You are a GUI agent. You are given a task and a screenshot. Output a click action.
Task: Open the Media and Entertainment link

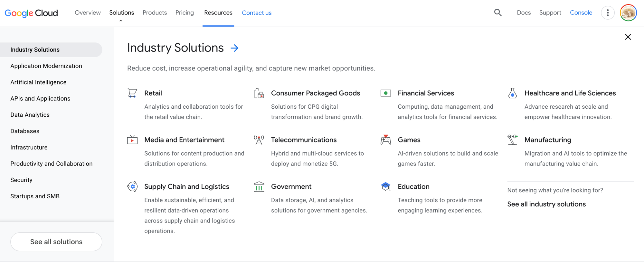pyautogui.click(x=184, y=140)
